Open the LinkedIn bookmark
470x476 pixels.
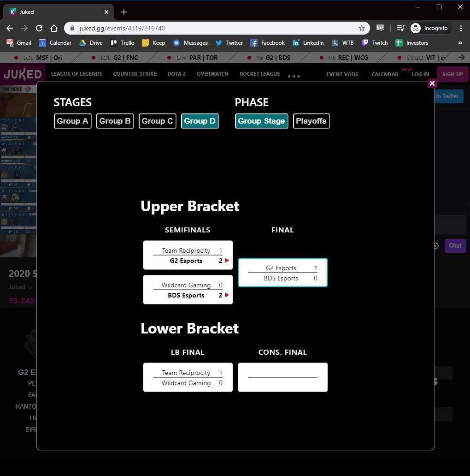pyautogui.click(x=308, y=43)
